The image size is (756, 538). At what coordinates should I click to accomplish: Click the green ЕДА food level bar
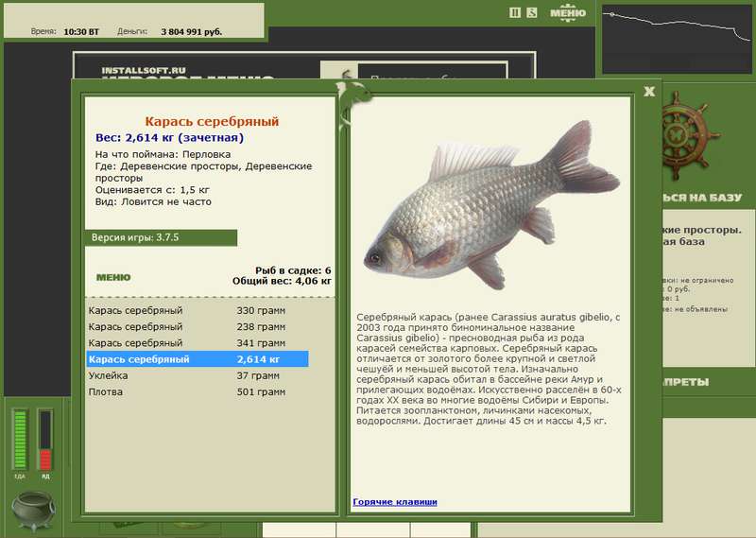20,439
